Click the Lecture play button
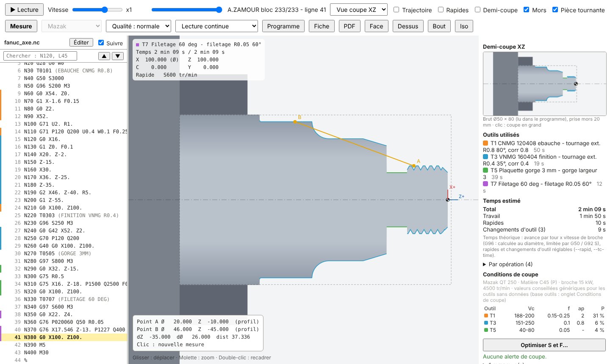The image size is (610, 364). click(x=24, y=10)
